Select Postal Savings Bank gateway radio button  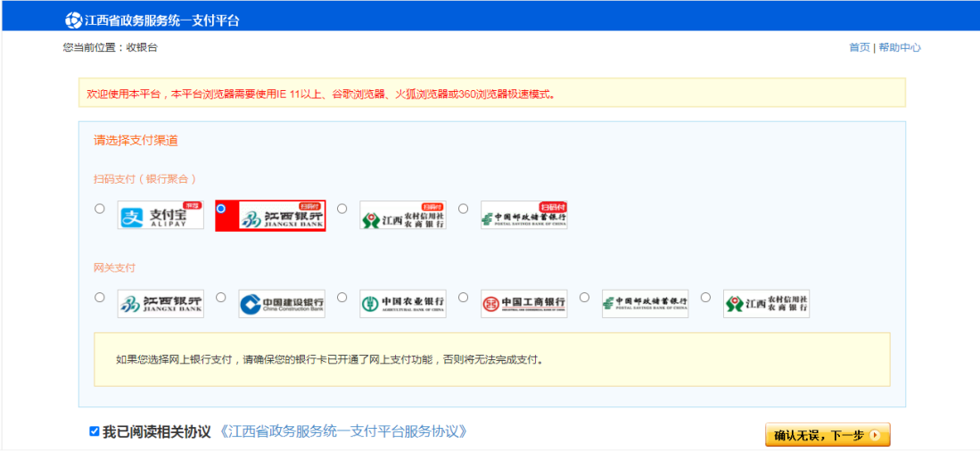[585, 298]
